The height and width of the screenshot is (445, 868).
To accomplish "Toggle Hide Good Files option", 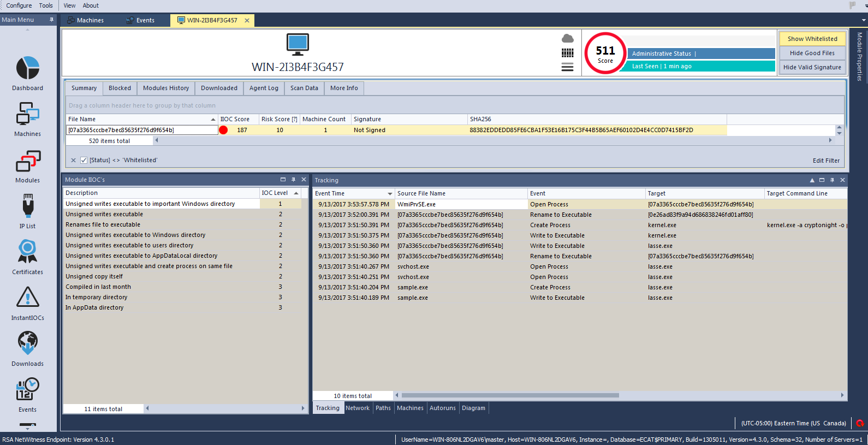I will [x=812, y=53].
